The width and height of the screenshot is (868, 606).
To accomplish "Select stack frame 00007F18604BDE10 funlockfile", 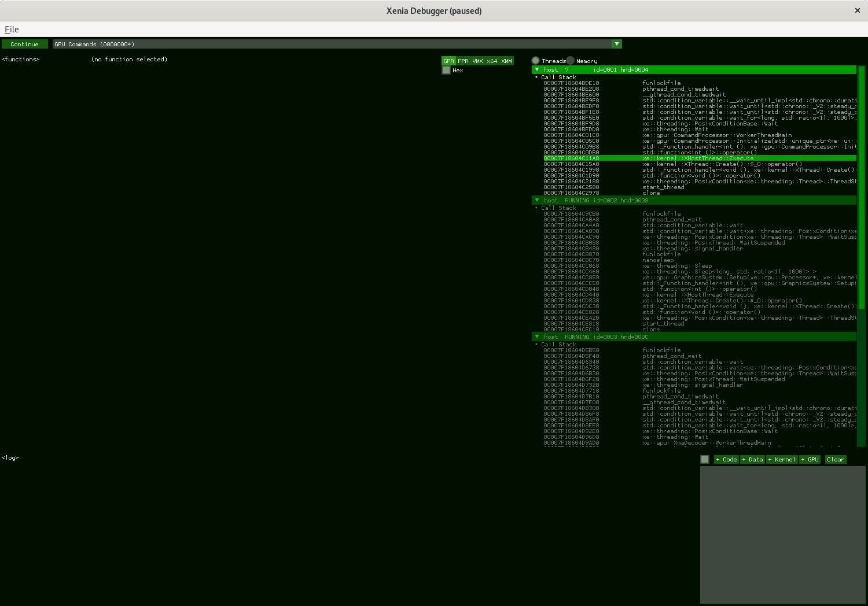I will (x=700, y=83).
